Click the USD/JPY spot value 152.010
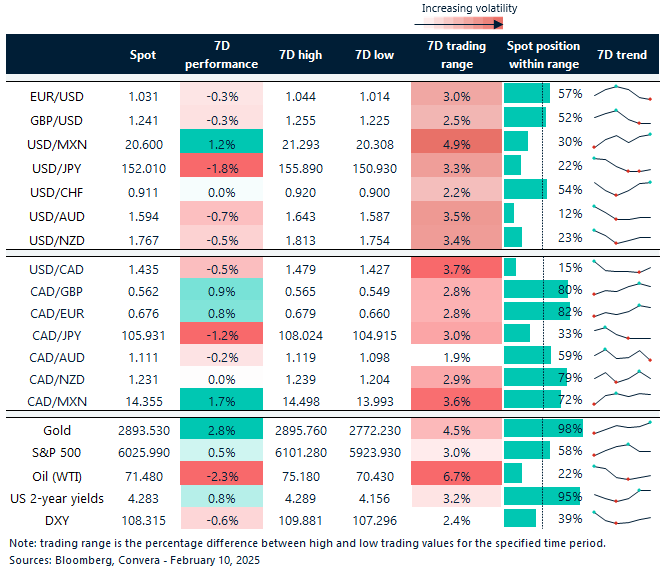Viewport: 671px width, 585px height. 143,165
